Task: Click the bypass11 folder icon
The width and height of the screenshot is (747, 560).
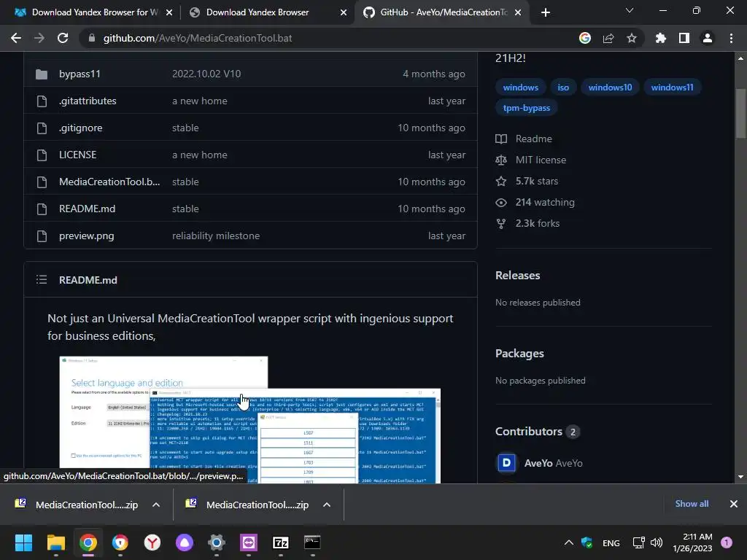Action: point(42,74)
